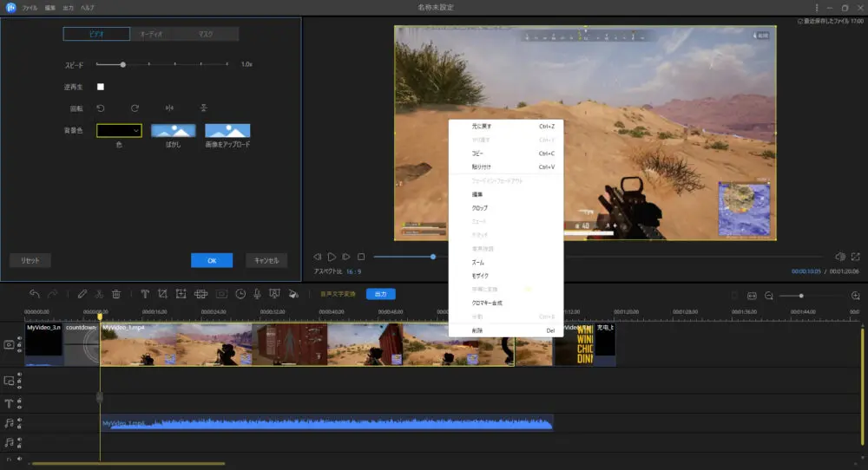Switch to the オーディオ tab
Screen dimensions: 868x470
click(x=151, y=34)
